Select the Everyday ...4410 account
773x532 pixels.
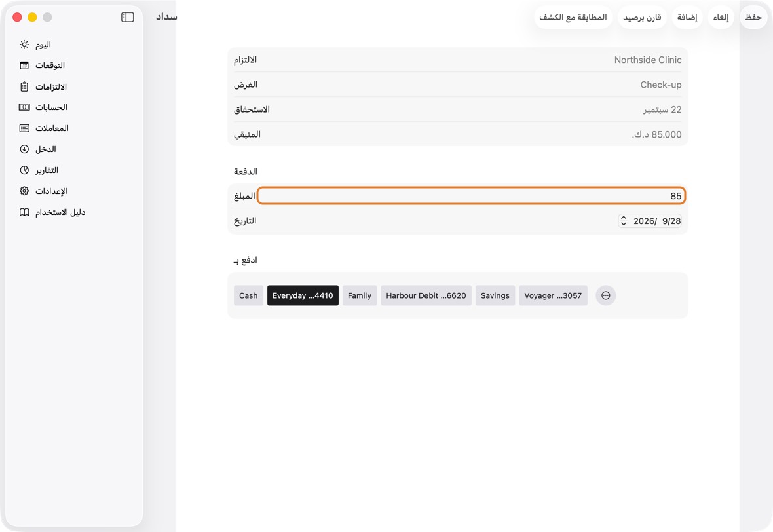point(303,296)
